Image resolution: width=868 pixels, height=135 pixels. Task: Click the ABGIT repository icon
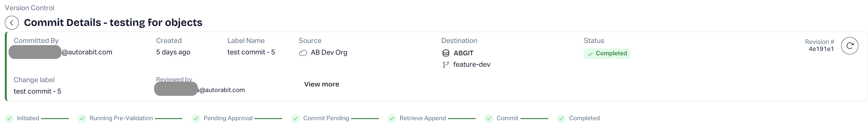[x=446, y=53]
